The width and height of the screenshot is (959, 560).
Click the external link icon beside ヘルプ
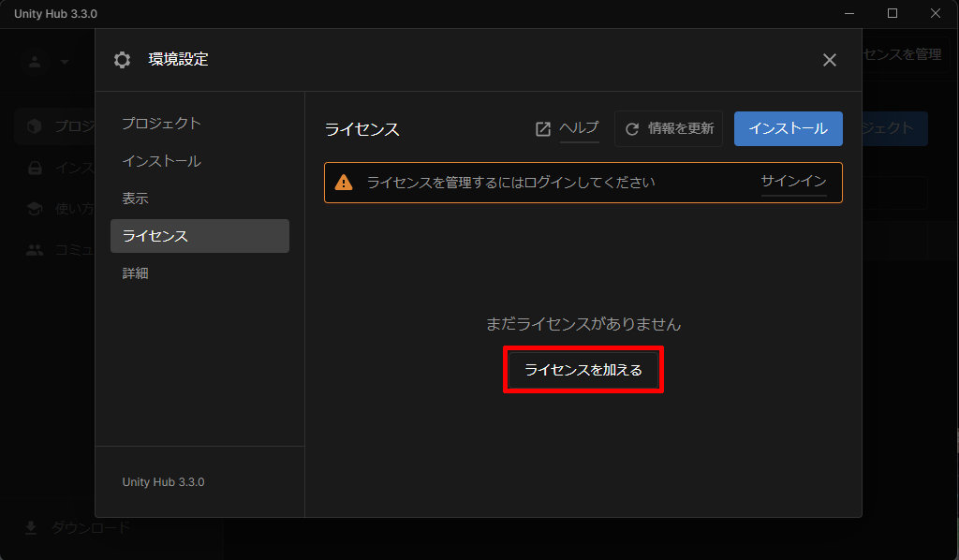(543, 129)
